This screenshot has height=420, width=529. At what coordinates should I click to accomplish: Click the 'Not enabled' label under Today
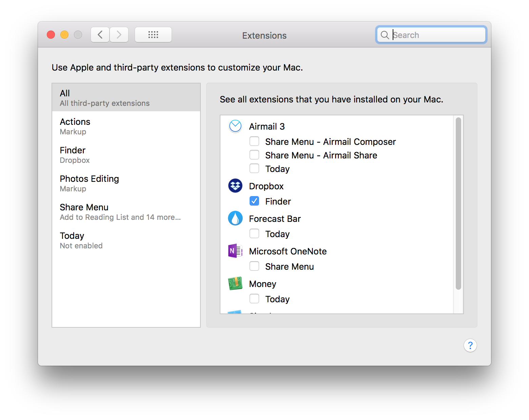(x=81, y=246)
